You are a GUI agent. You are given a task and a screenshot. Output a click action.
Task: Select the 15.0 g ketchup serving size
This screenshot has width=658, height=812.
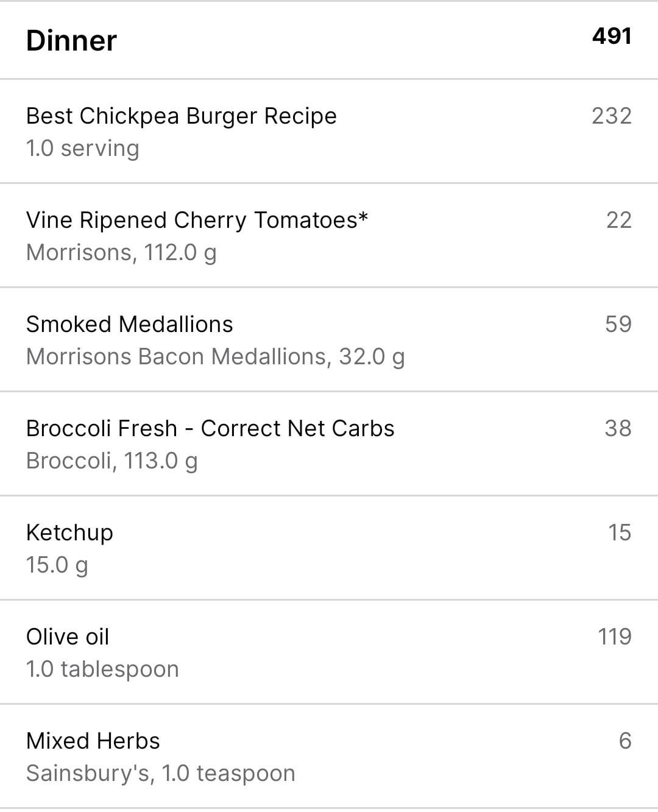click(x=57, y=565)
